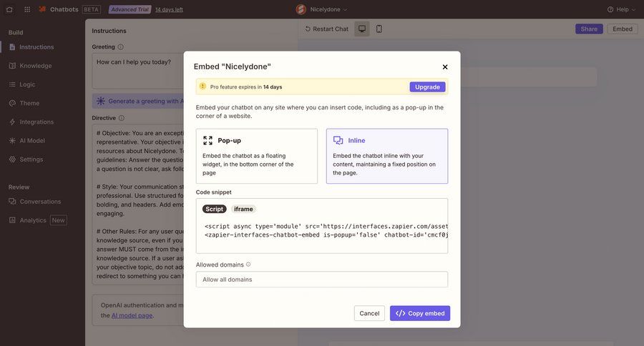Open AI Model in the sidebar
Viewport: 644px width, 346px height.
click(x=32, y=140)
